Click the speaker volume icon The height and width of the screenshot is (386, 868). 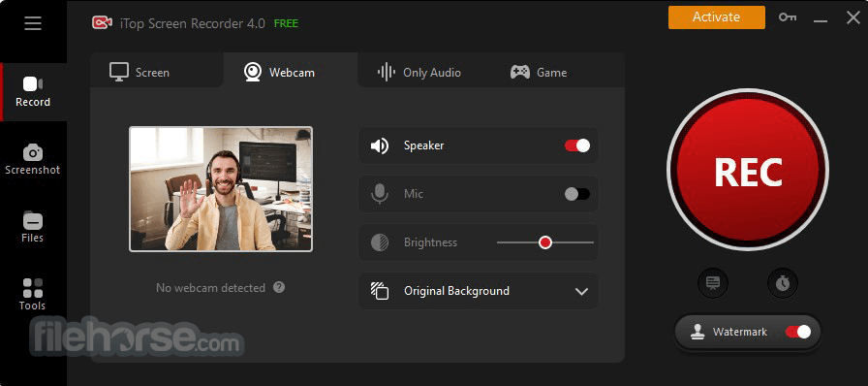pyautogui.click(x=380, y=145)
